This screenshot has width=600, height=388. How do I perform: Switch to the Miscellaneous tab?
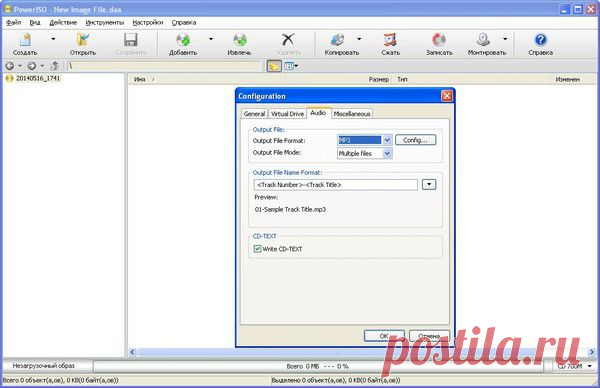pos(352,114)
